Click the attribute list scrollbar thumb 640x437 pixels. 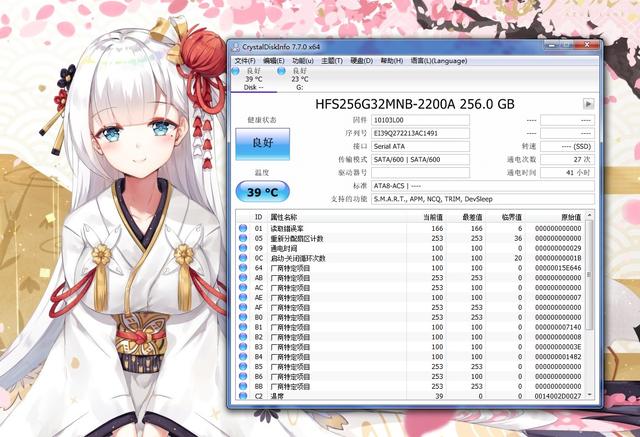(x=589, y=275)
